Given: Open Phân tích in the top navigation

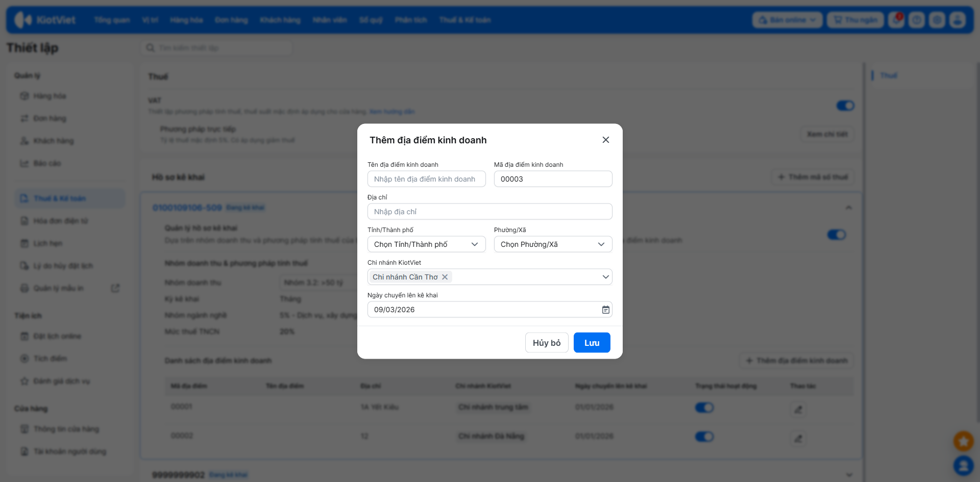Looking at the screenshot, I should tap(411, 20).
